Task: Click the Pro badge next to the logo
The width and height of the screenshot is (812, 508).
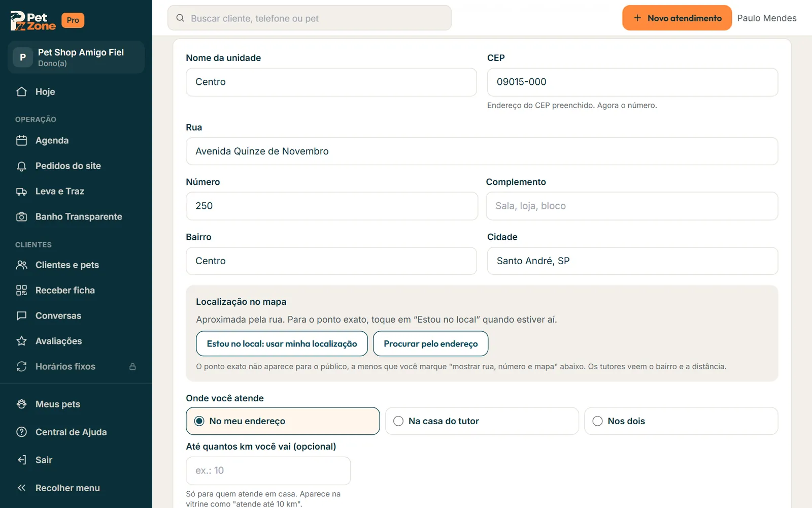Action: 73,20
